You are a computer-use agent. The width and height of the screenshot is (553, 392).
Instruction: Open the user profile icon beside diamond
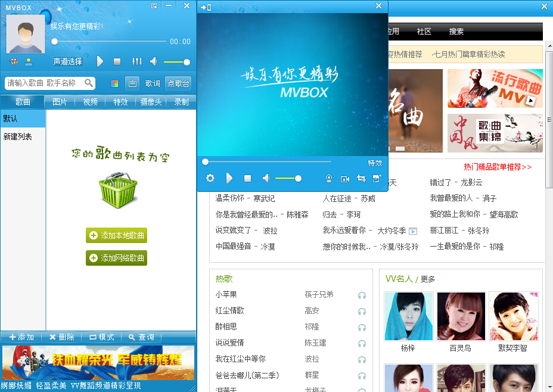(x=29, y=62)
